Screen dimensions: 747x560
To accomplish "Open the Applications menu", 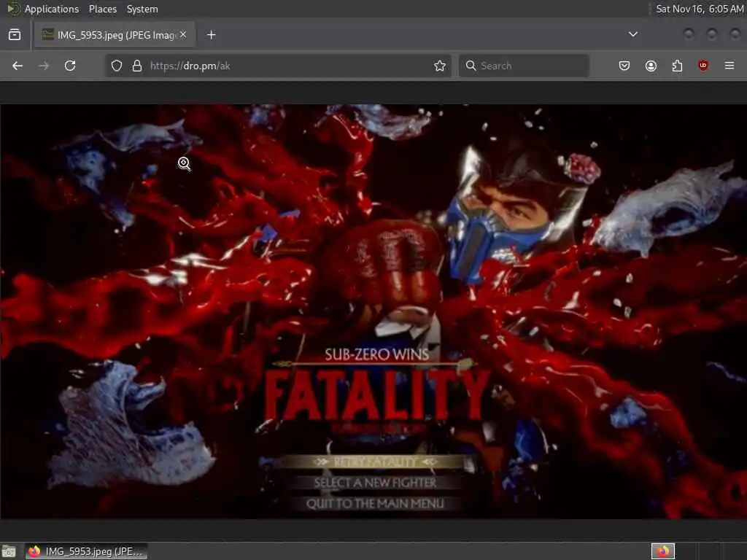I will [52, 9].
